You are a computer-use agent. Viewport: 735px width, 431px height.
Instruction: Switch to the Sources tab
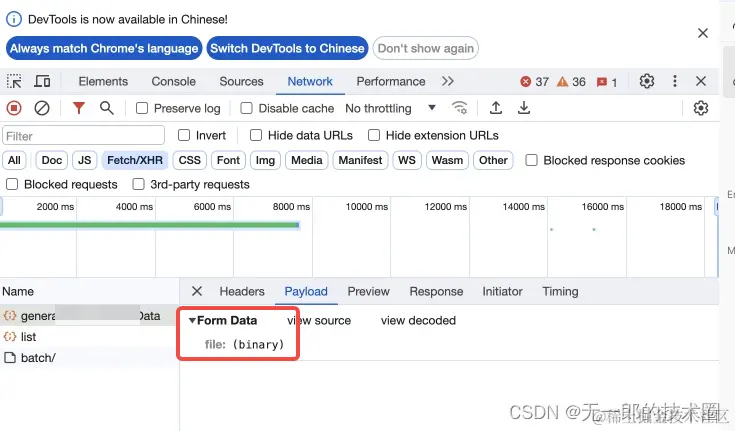point(241,82)
